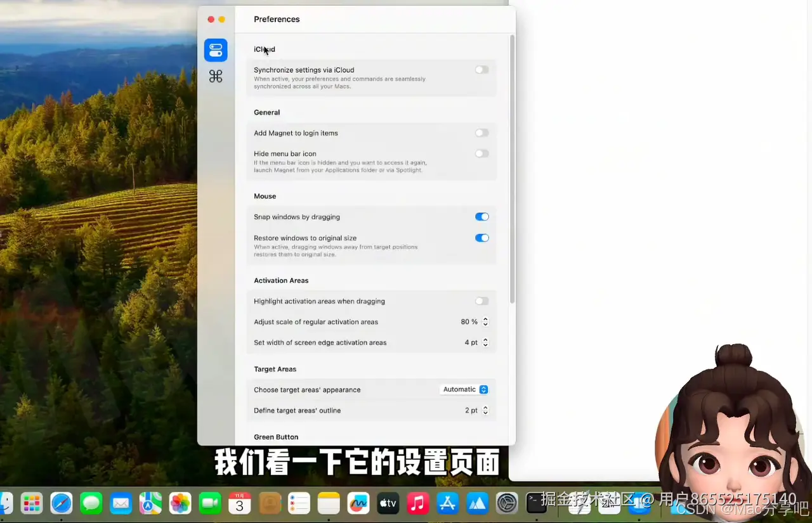Open Photos from the Dock
This screenshot has width=812, height=523.
pyautogui.click(x=180, y=503)
